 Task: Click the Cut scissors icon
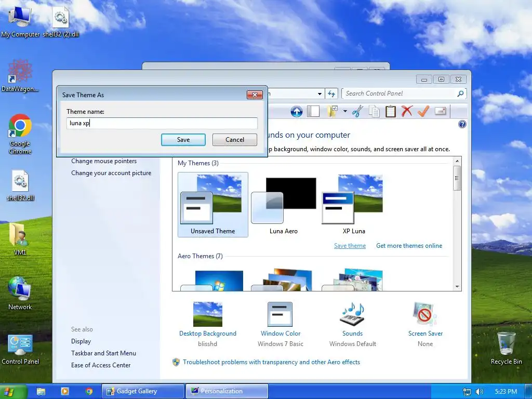coord(357,111)
